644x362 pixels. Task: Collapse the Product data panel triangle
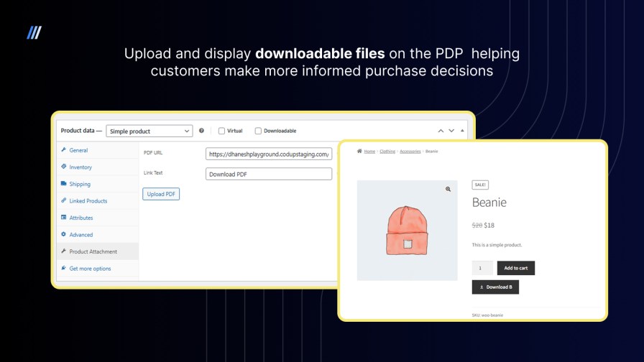(462, 131)
